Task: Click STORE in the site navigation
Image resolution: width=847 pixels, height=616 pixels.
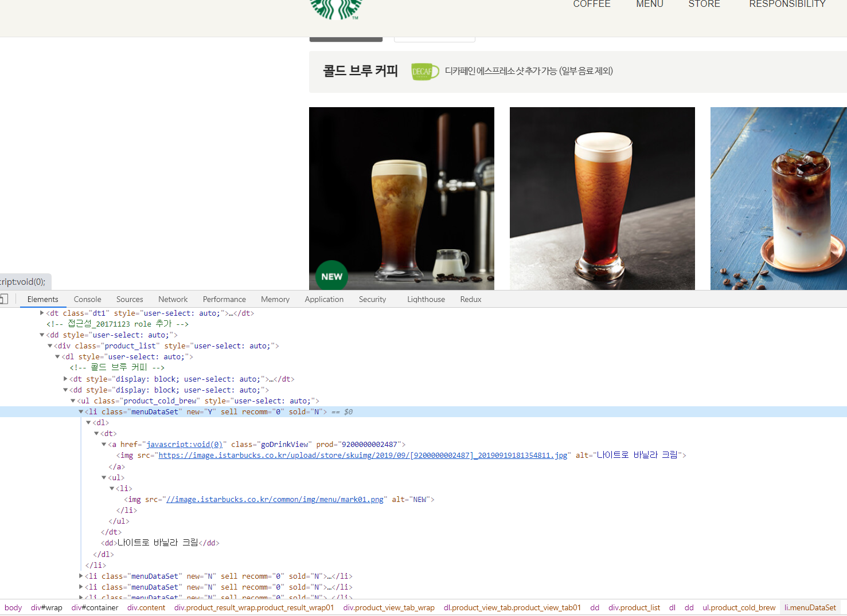Action: (704, 4)
